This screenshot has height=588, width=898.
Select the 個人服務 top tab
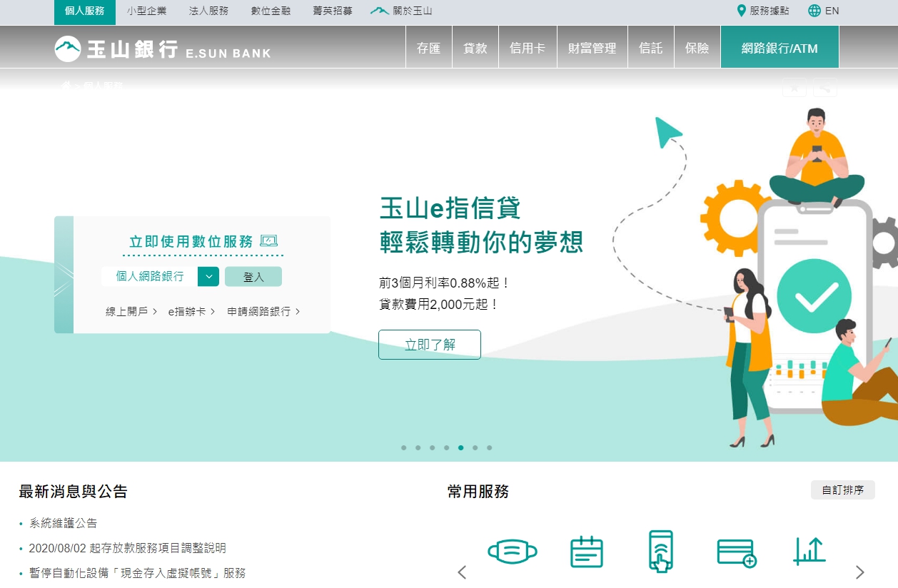pyautogui.click(x=84, y=11)
